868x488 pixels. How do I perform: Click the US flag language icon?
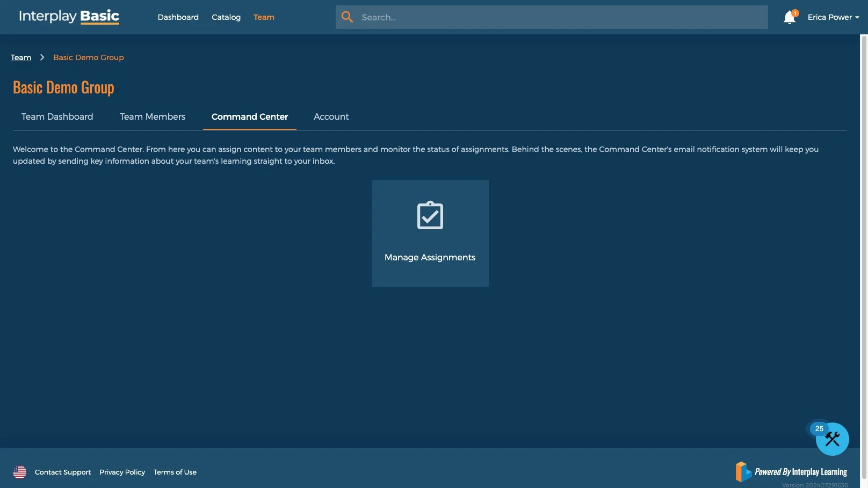20,472
